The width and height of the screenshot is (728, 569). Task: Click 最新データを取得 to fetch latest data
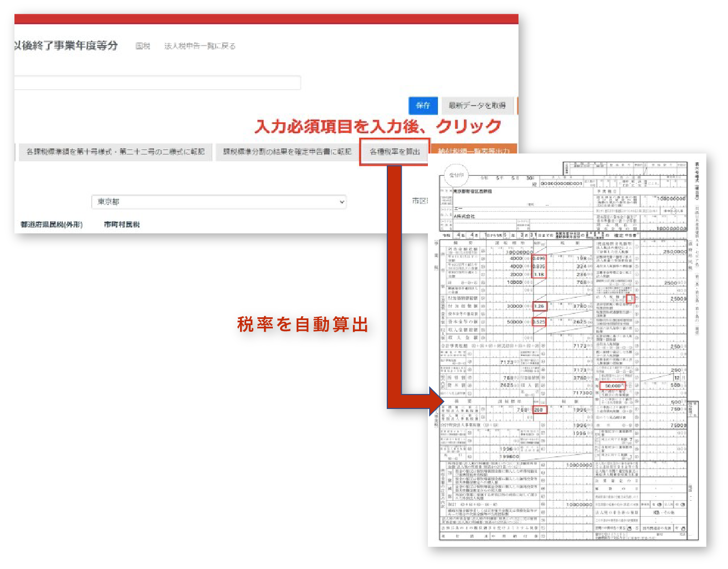point(478,106)
